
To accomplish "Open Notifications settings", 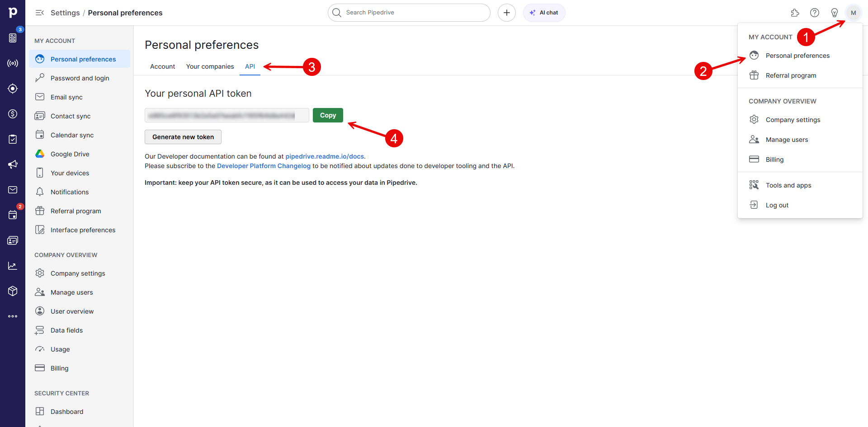I will [80, 192].
